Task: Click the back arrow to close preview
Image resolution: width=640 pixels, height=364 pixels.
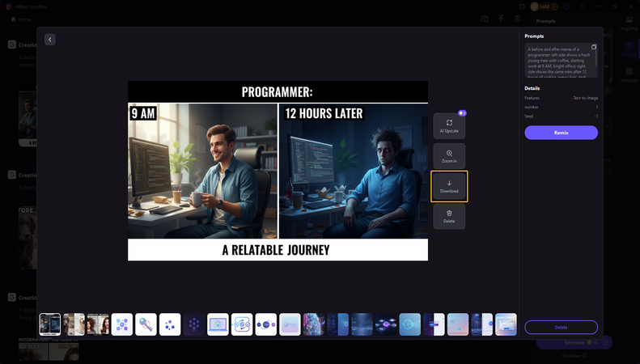Action: point(50,40)
